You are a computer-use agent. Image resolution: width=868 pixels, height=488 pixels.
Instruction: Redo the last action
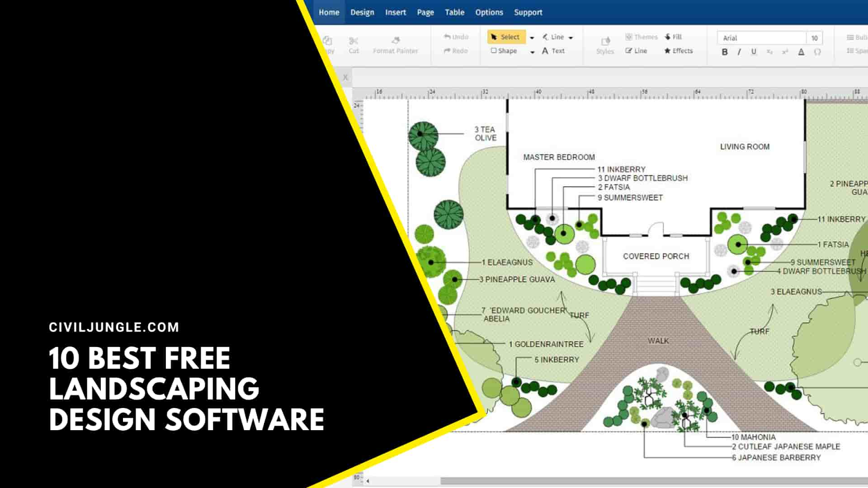click(x=456, y=51)
